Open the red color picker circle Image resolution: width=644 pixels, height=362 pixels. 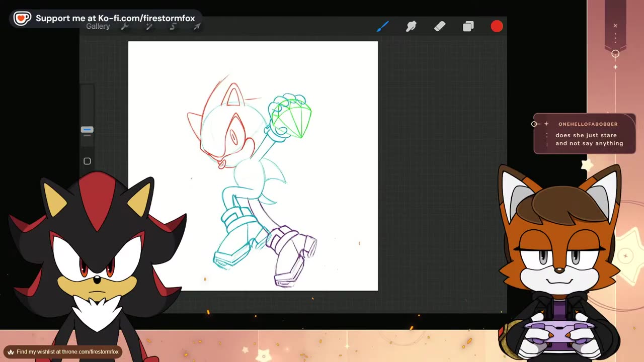[x=497, y=26]
